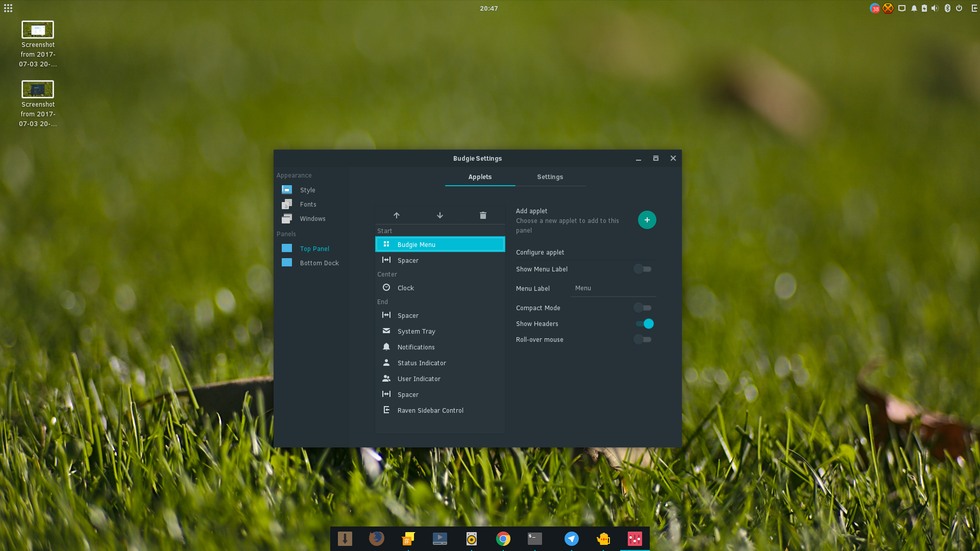Screen dimensions: 980x551
Task: Click the battery status indicator icon
Action: [x=924, y=8]
